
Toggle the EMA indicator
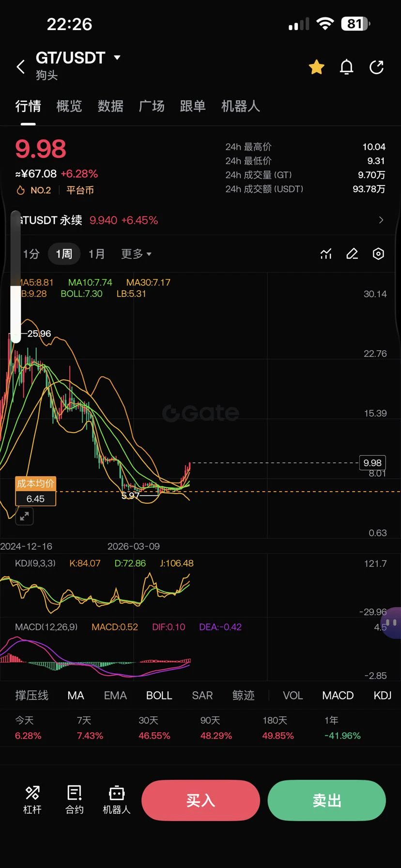115,696
